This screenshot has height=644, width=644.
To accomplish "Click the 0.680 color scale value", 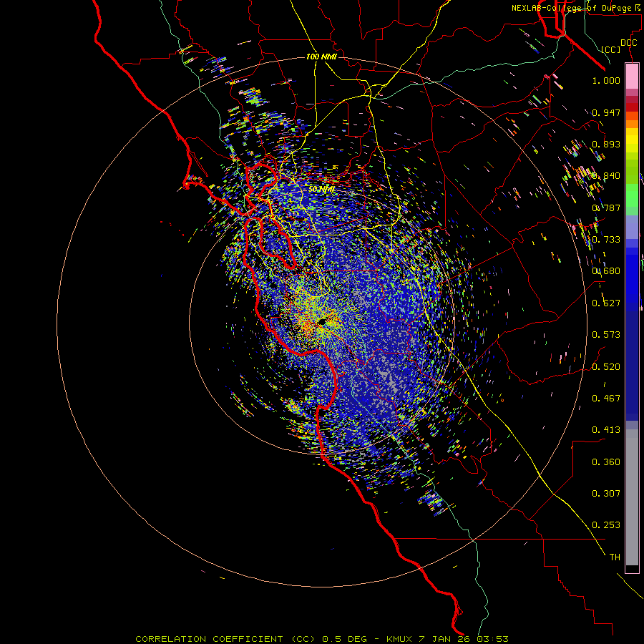I will (606, 271).
